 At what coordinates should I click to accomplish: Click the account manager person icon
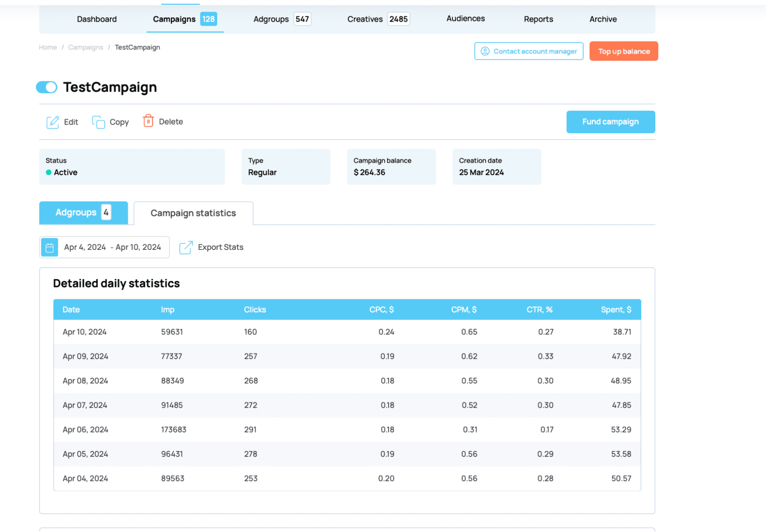(485, 51)
